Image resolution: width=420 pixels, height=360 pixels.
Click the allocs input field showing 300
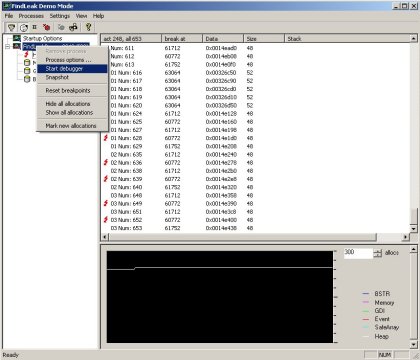pos(358,253)
